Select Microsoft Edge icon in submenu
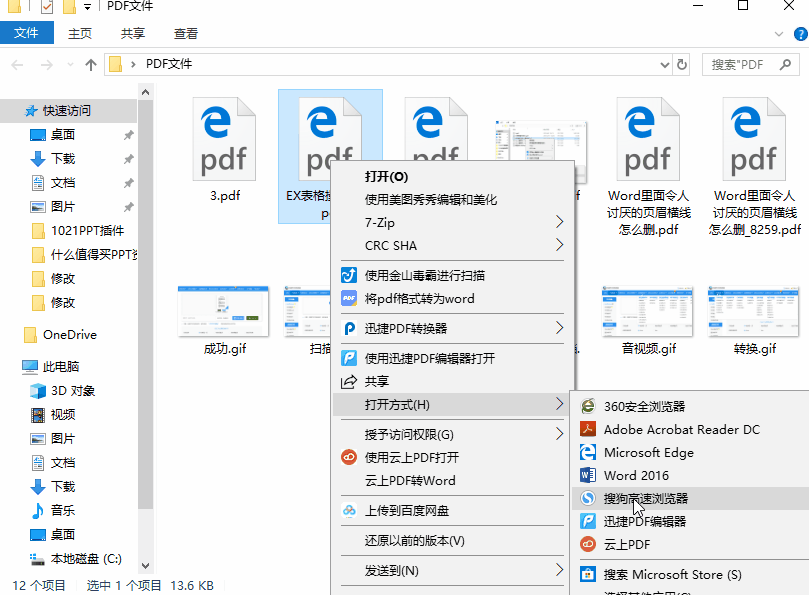The height and width of the screenshot is (595, 809). click(588, 453)
